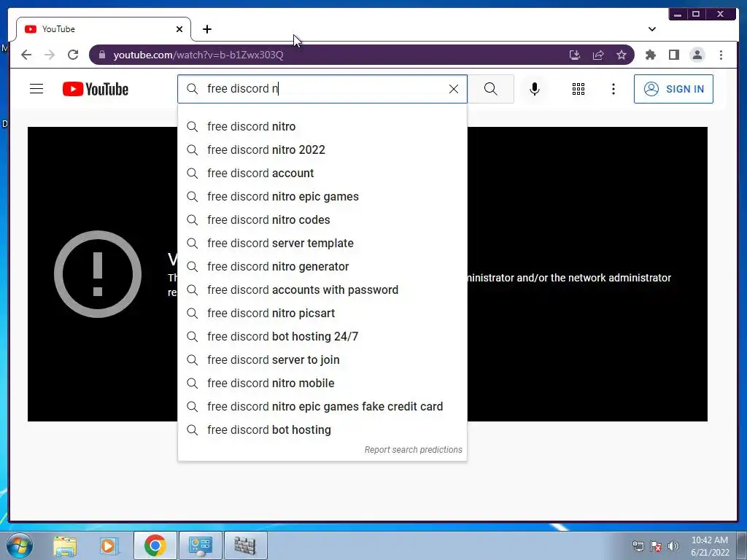Open the volume speaker tray icon
This screenshot has height=560, width=747.
(x=673, y=546)
